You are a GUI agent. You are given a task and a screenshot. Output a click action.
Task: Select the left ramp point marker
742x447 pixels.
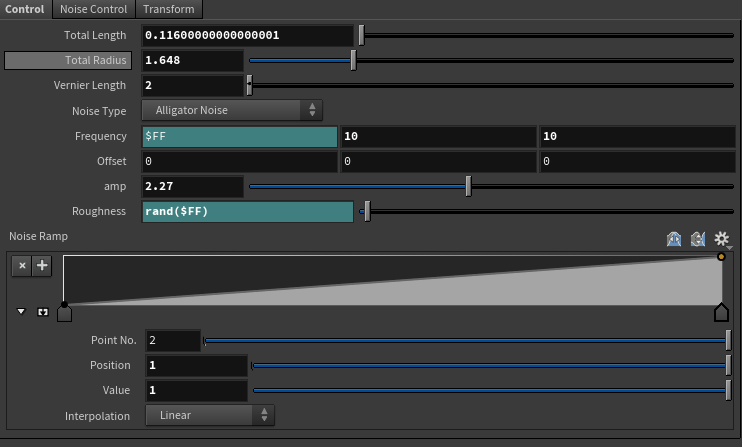[64, 314]
